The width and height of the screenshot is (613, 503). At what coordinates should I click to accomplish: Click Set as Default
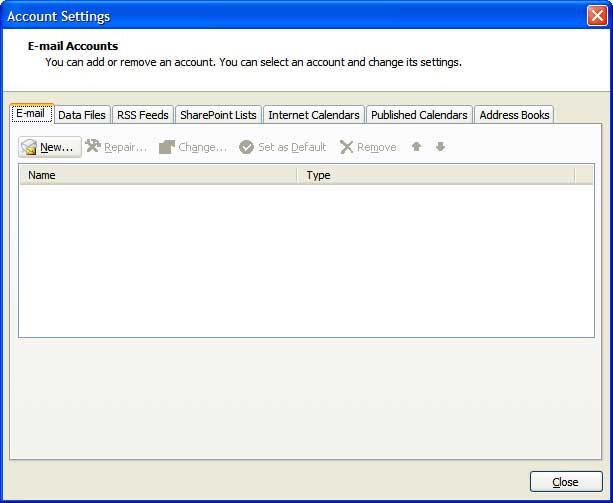point(282,147)
